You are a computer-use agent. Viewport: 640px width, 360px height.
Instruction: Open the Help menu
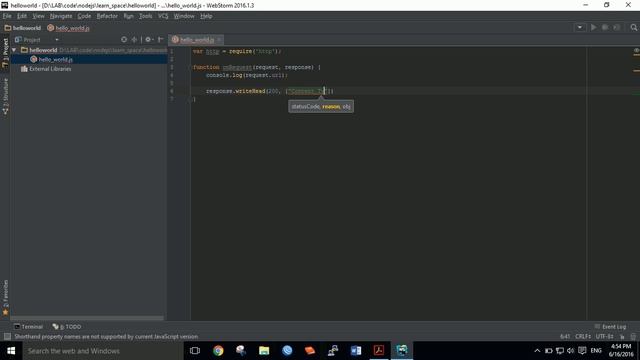tap(206, 16)
